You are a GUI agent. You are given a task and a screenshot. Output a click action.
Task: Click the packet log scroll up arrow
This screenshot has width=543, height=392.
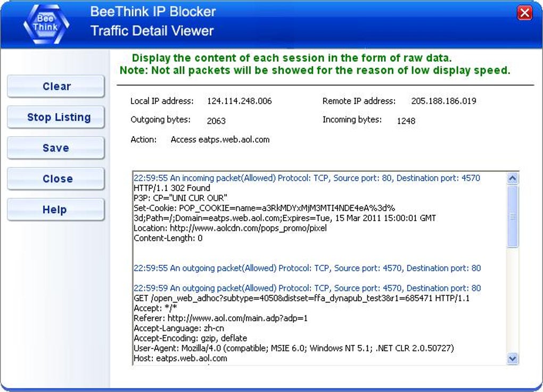point(513,178)
